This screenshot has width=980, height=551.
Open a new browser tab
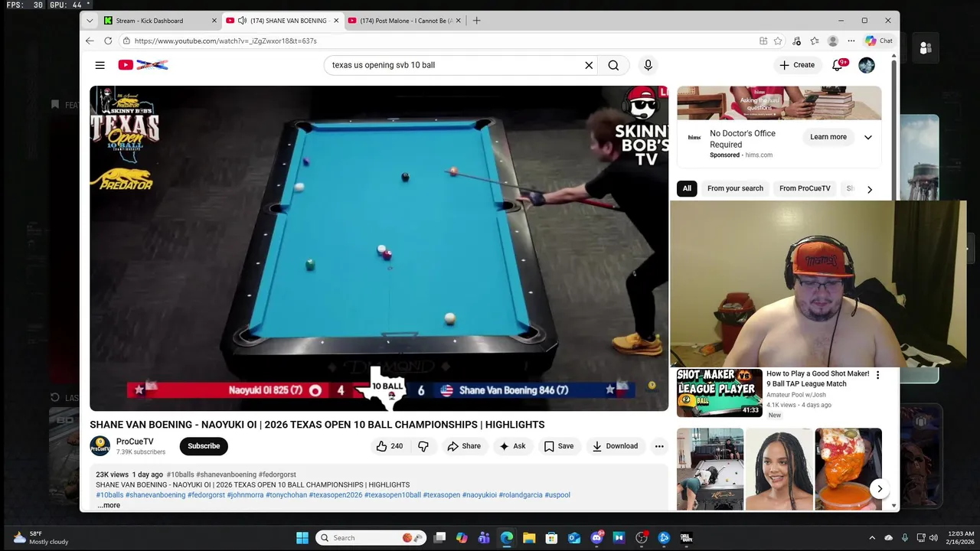tap(476, 21)
